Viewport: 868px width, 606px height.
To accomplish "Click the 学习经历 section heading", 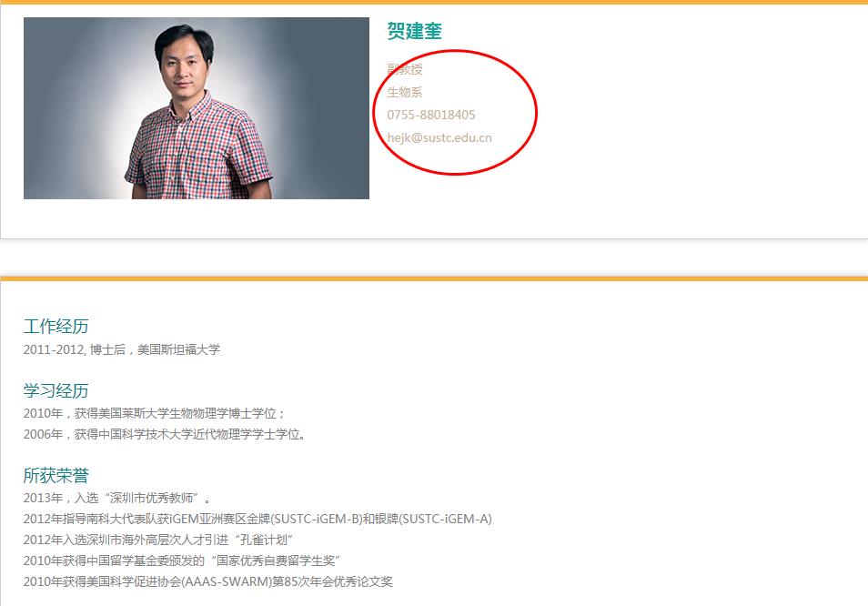I will [x=56, y=391].
